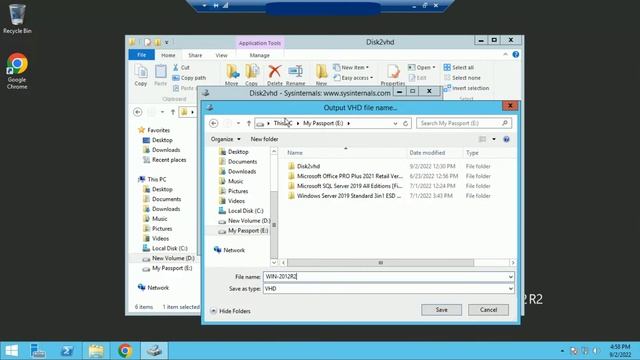
Task: Click Rename icon in Explorer ribbon
Action: coord(296,75)
